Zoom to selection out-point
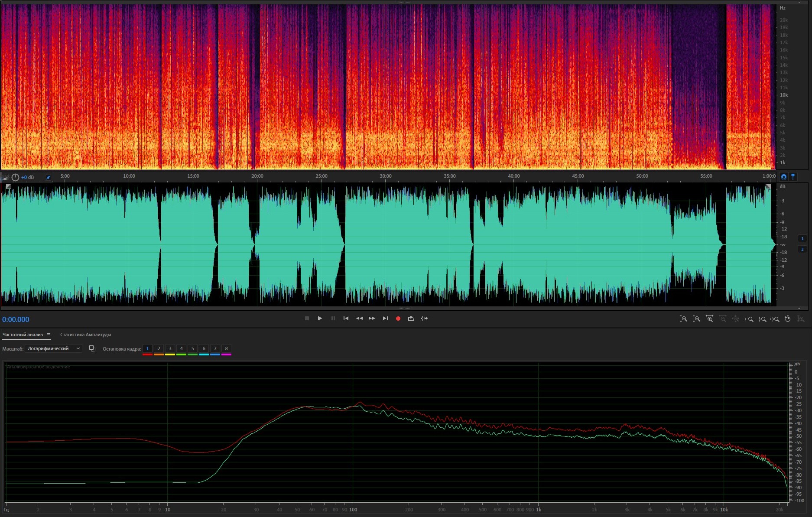This screenshot has height=517, width=812. click(762, 319)
